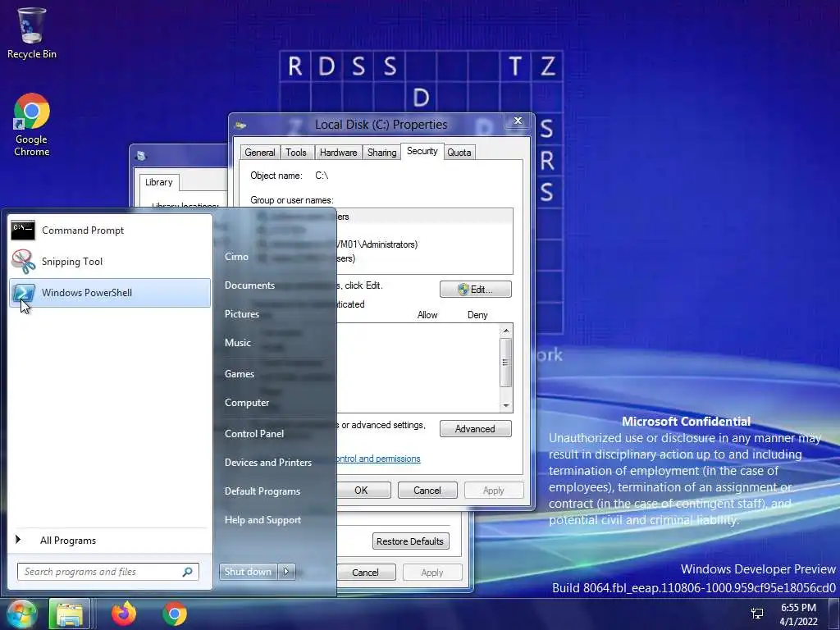Click the Shut down button
This screenshot has width=840, height=630.
tap(249, 572)
